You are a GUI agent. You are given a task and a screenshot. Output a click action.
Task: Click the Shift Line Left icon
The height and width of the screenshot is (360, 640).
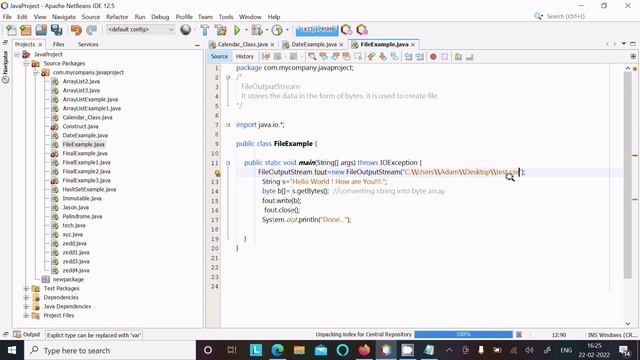(x=408, y=57)
